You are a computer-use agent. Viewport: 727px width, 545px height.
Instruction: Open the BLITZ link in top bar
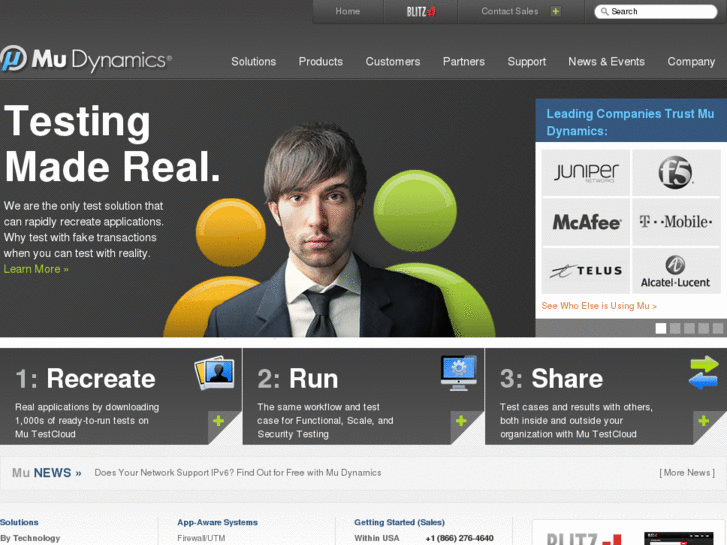click(x=421, y=12)
